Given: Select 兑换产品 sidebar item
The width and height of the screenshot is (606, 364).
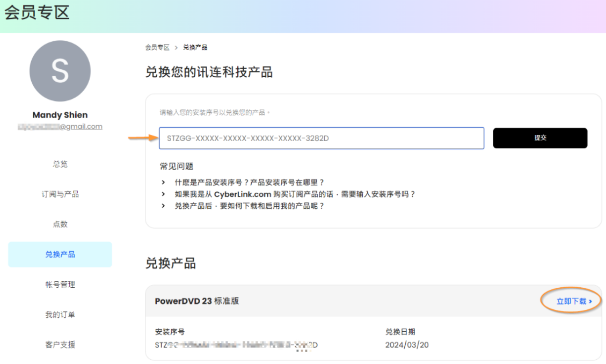Looking at the screenshot, I should [x=60, y=254].
